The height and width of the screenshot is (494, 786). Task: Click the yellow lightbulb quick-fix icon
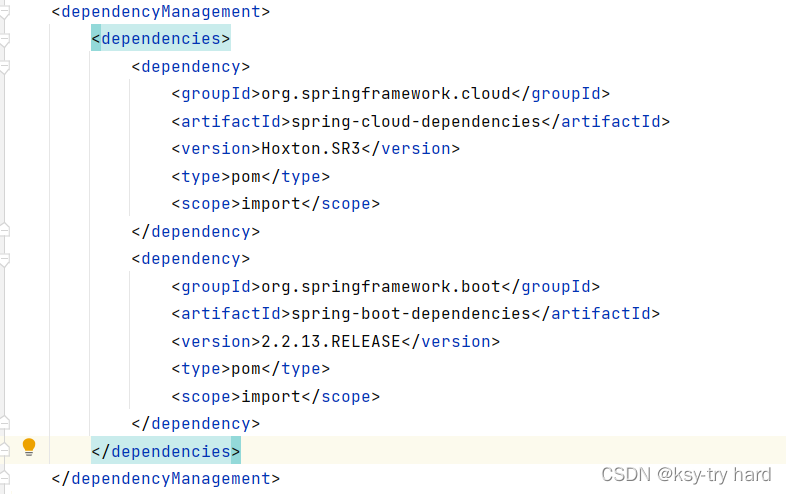(x=29, y=447)
